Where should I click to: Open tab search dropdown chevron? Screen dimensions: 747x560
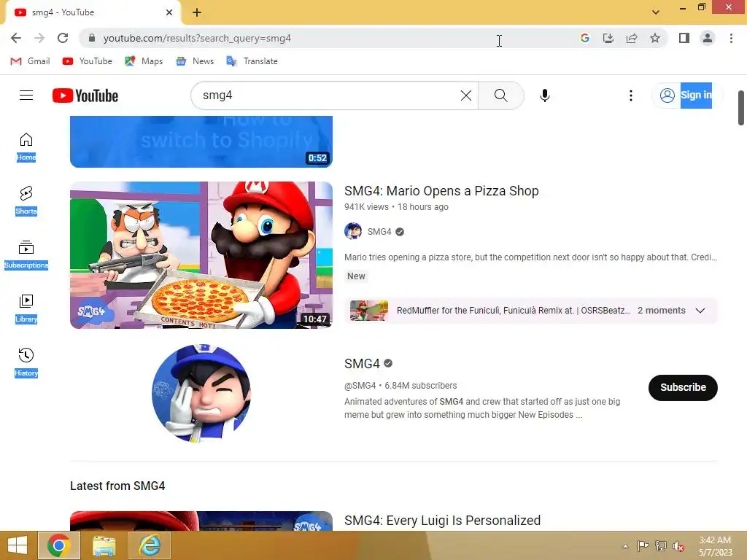(656, 12)
